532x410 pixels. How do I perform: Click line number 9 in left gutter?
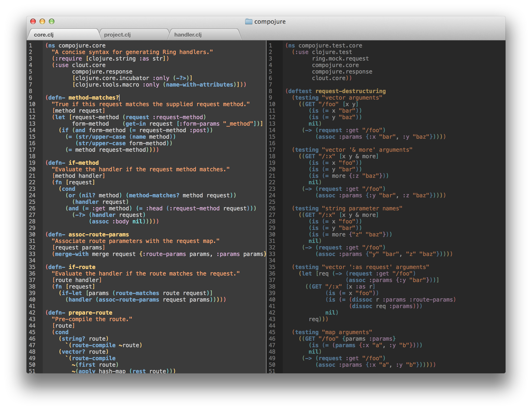pyautogui.click(x=30, y=98)
